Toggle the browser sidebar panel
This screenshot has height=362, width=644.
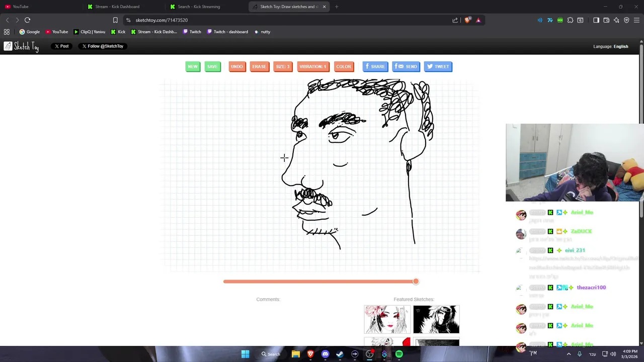[x=596, y=20]
